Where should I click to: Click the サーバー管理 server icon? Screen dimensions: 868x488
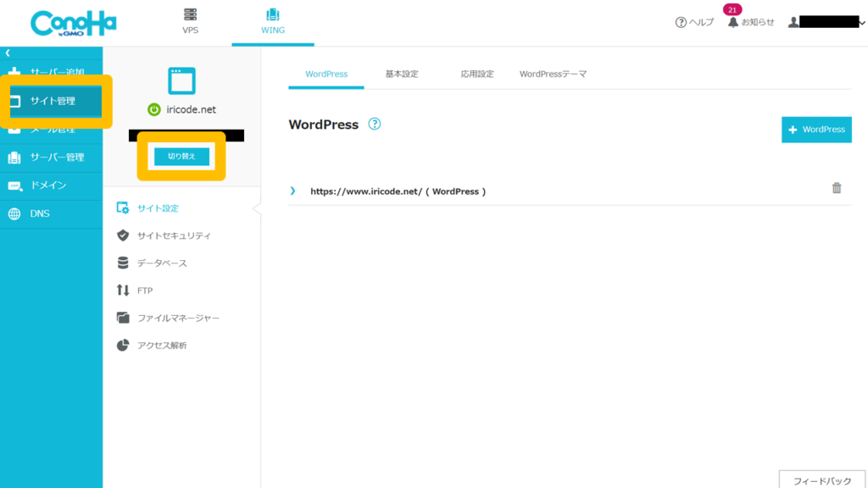click(14, 158)
